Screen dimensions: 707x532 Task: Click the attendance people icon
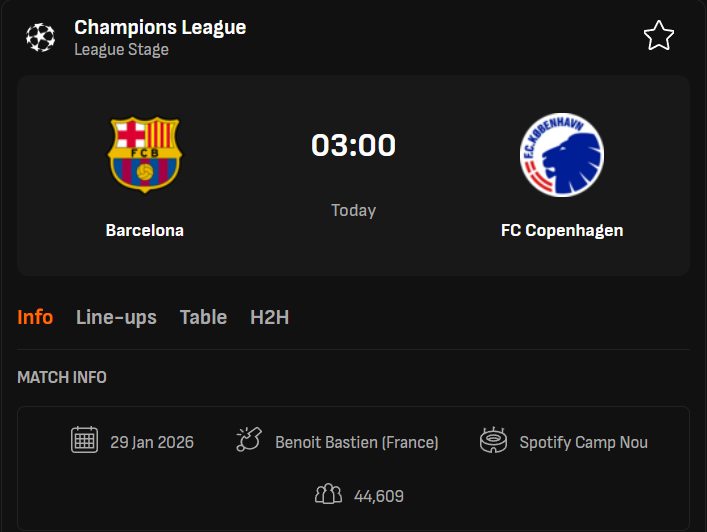click(x=328, y=494)
